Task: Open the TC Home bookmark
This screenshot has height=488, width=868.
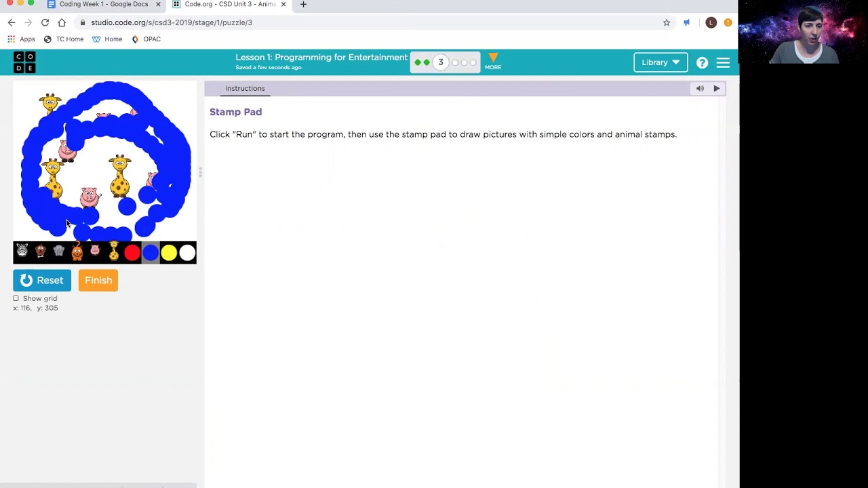Action: [64, 39]
